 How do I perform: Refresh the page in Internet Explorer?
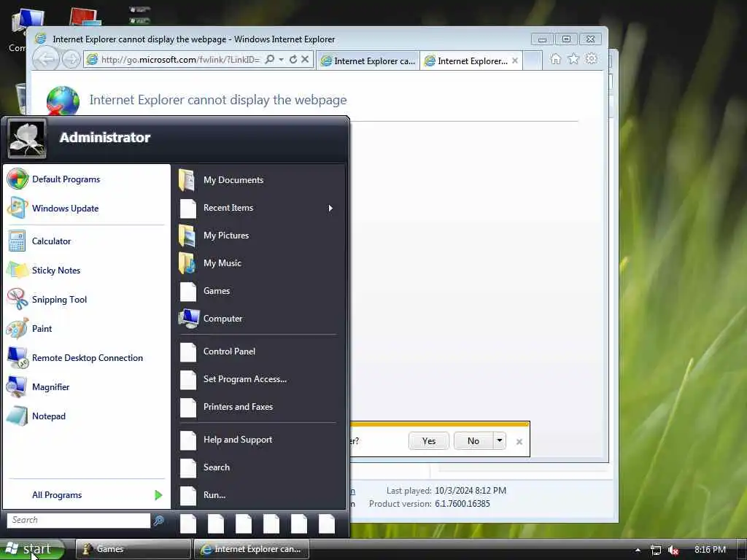(x=293, y=59)
